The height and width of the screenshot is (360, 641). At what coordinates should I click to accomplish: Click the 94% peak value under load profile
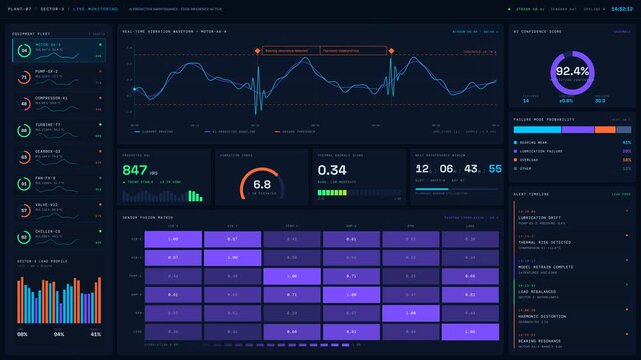point(59,334)
